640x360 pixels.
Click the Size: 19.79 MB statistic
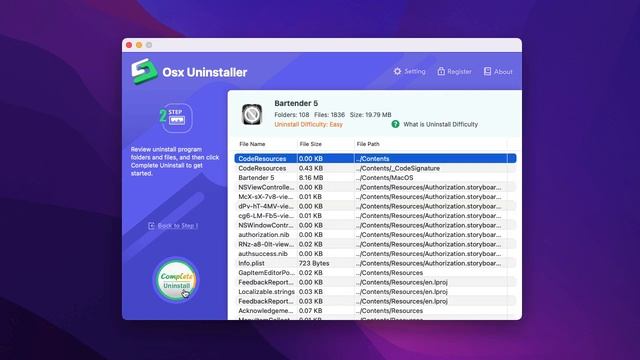(x=371, y=115)
